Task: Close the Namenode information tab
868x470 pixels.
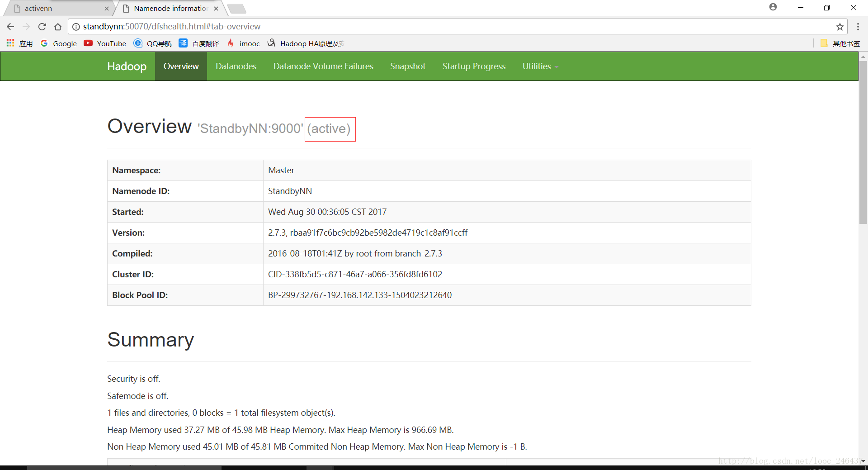Action: (x=216, y=9)
